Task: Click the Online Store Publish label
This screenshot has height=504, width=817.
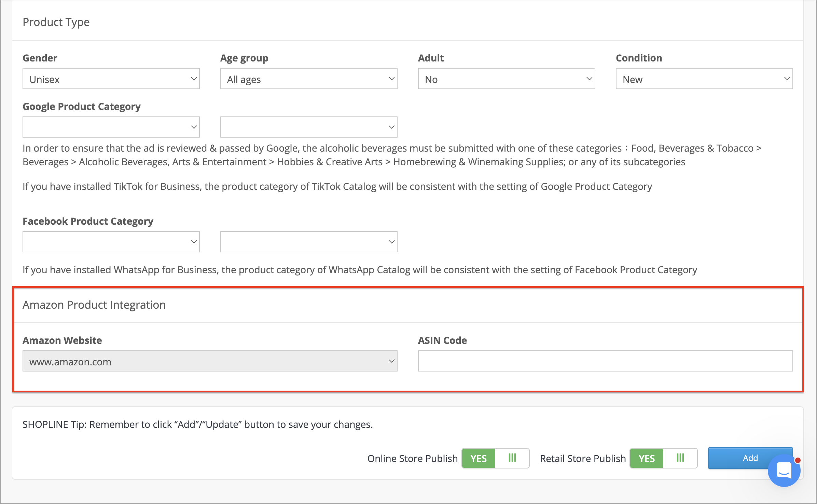Action: (x=413, y=459)
